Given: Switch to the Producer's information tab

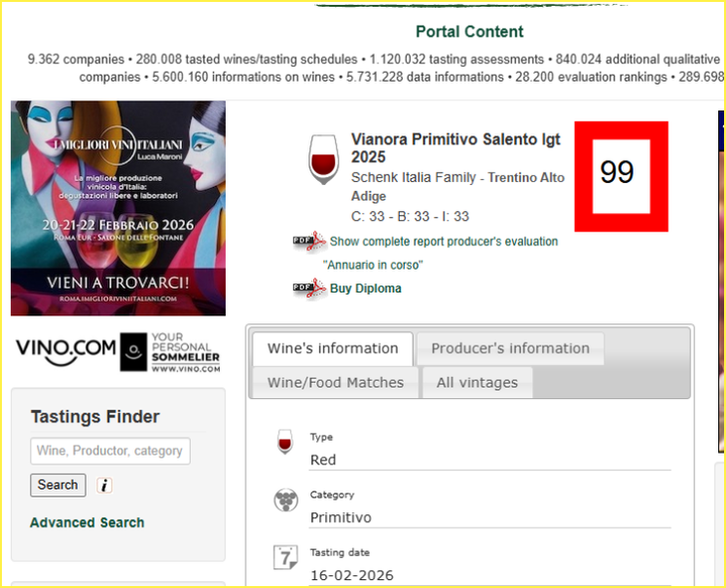Looking at the screenshot, I should pyautogui.click(x=510, y=348).
